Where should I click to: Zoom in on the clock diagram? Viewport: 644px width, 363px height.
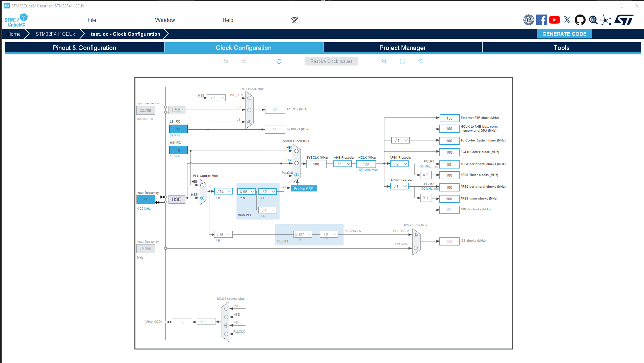click(384, 61)
